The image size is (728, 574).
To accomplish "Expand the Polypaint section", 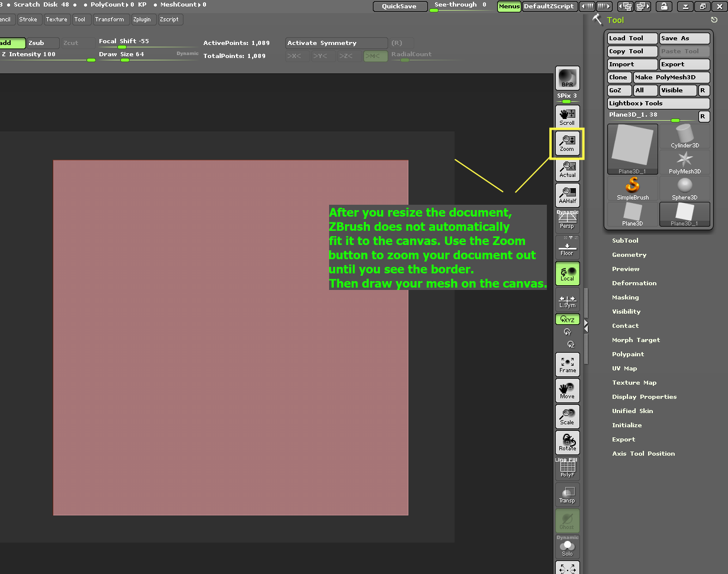I will [628, 354].
